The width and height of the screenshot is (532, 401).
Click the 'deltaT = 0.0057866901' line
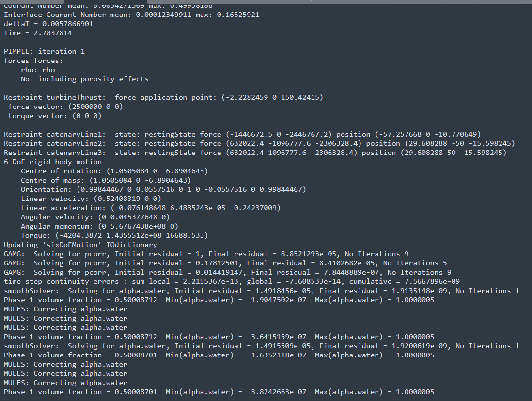(48, 24)
